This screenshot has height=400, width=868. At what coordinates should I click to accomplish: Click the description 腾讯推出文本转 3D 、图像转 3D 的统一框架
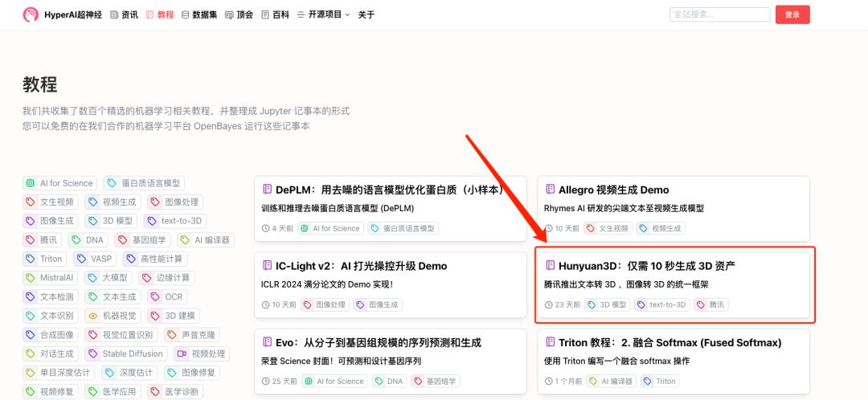pos(627,285)
